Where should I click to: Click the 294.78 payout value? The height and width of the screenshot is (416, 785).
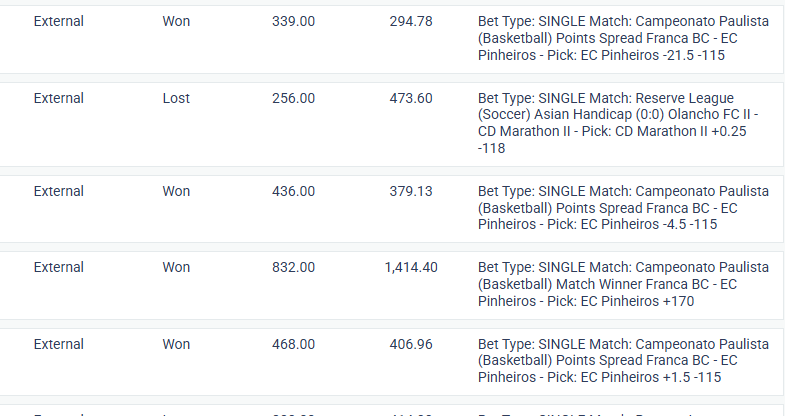411,22
